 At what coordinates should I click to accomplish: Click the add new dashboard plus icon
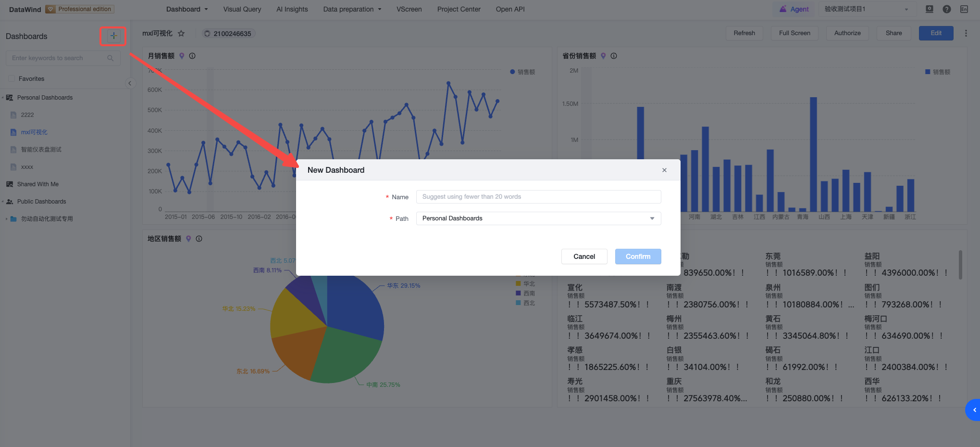pos(113,36)
